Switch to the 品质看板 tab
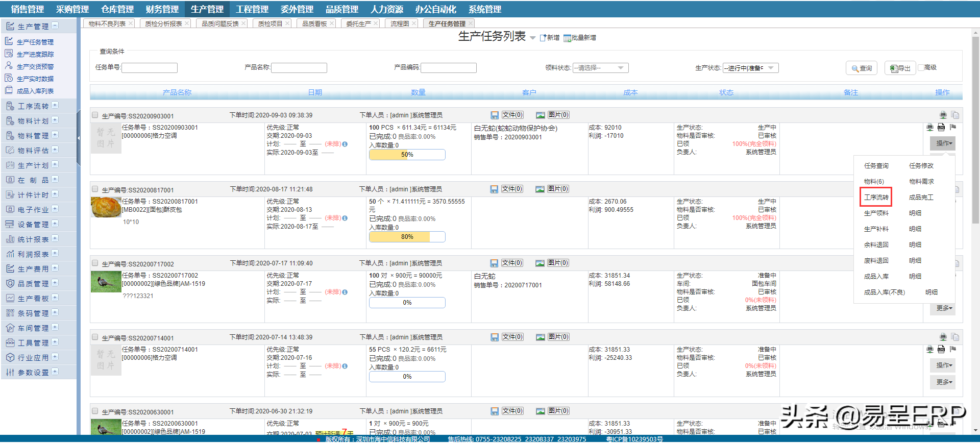 (x=314, y=23)
